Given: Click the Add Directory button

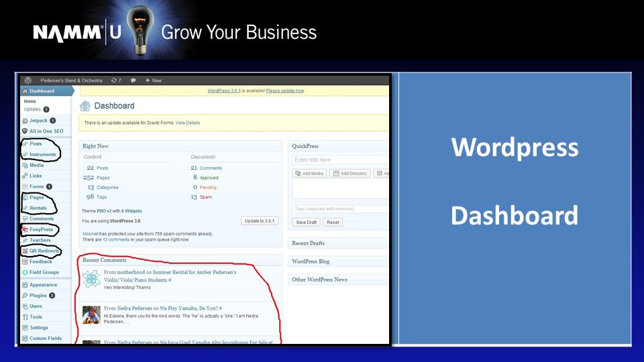Looking at the screenshot, I should click(x=350, y=174).
